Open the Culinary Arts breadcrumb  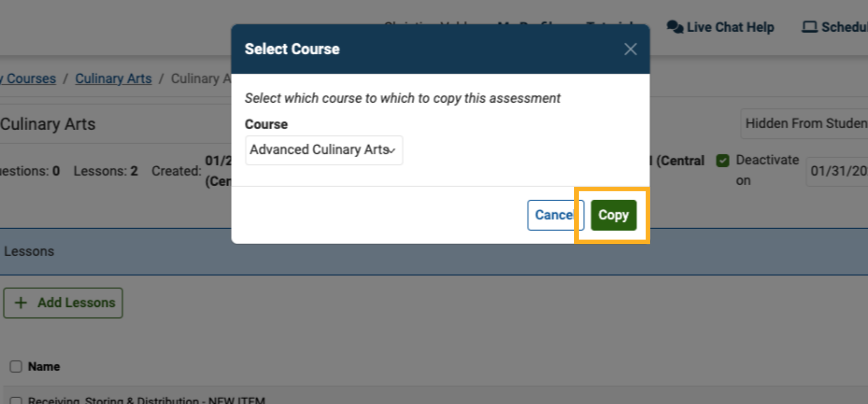coord(113,78)
